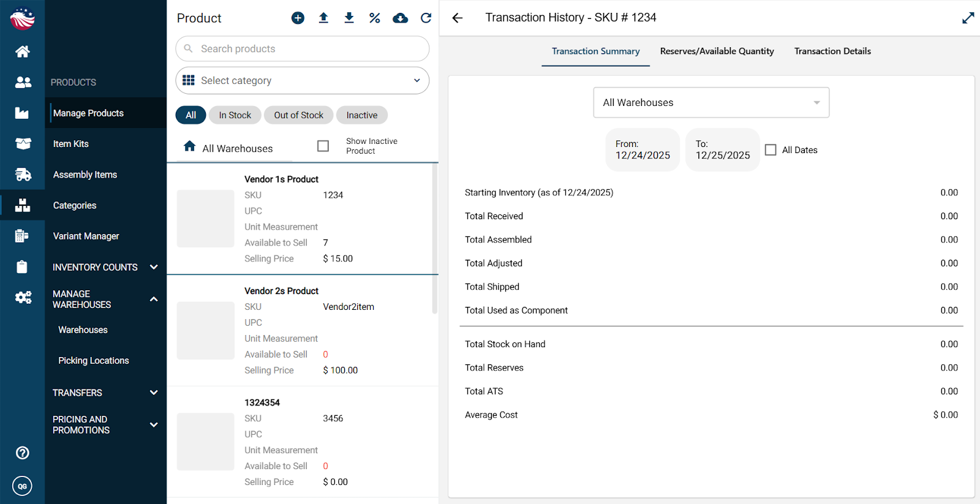Viewport: 980px width, 504px height.
Task: Select the All filter chip
Action: click(191, 115)
